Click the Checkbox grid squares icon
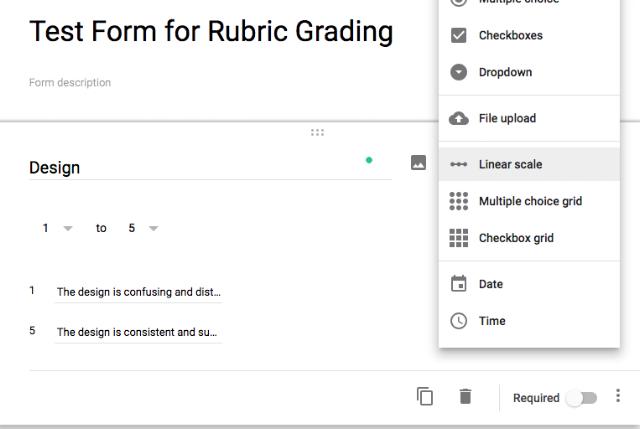The width and height of the screenshot is (640, 429). (458, 238)
